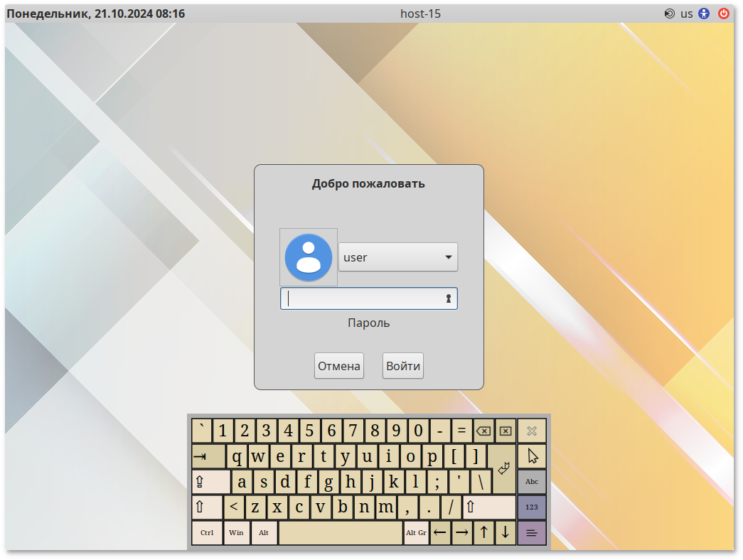The height and width of the screenshot is (560, 743).
Task: Click the session selector icon
Action: tap(669, 14)
